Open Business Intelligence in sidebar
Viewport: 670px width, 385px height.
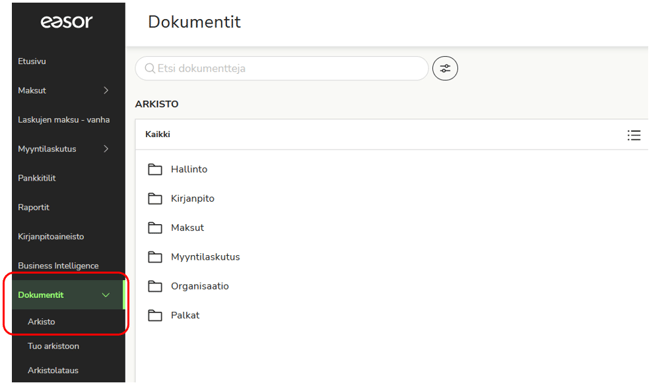(58, 265)
